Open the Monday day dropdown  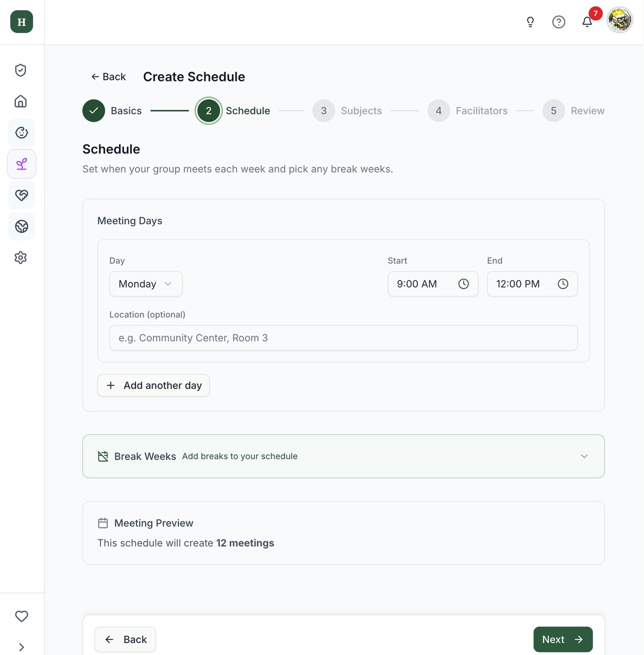pos(146,284)
